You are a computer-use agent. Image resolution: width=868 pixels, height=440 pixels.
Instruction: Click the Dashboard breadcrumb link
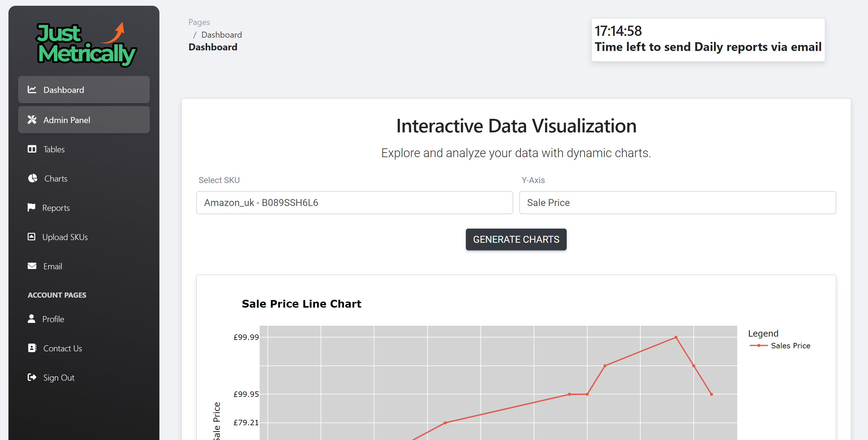click(221, 35)
